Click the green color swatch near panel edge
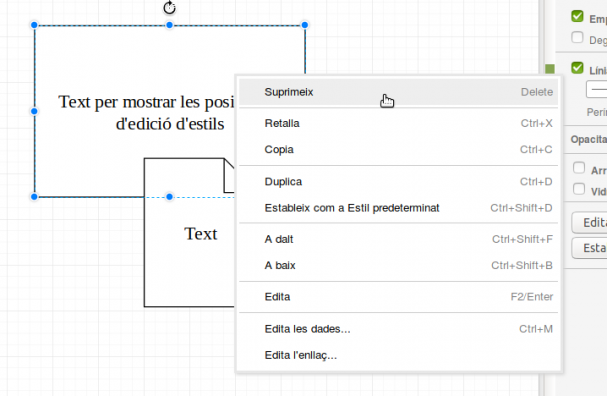The image size is (607, 396). [550, 69]
